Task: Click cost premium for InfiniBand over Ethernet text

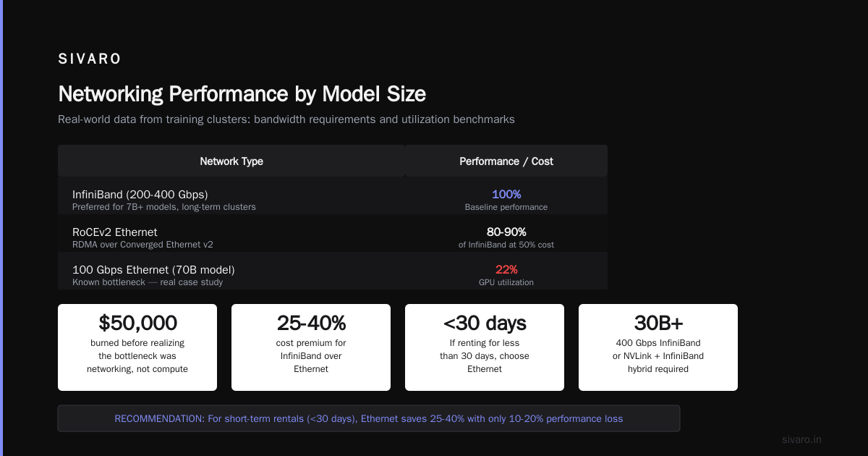Action: (311, 356)
